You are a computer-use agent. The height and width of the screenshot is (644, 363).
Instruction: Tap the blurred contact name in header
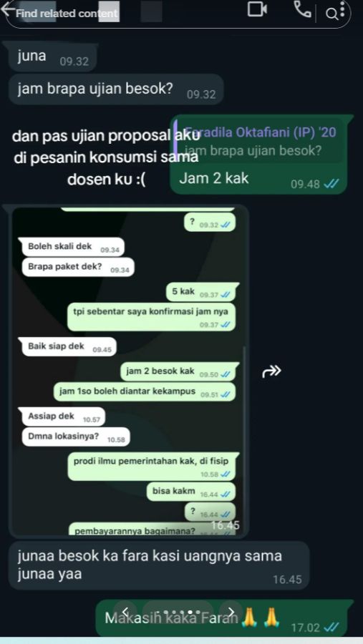point(151,12)
